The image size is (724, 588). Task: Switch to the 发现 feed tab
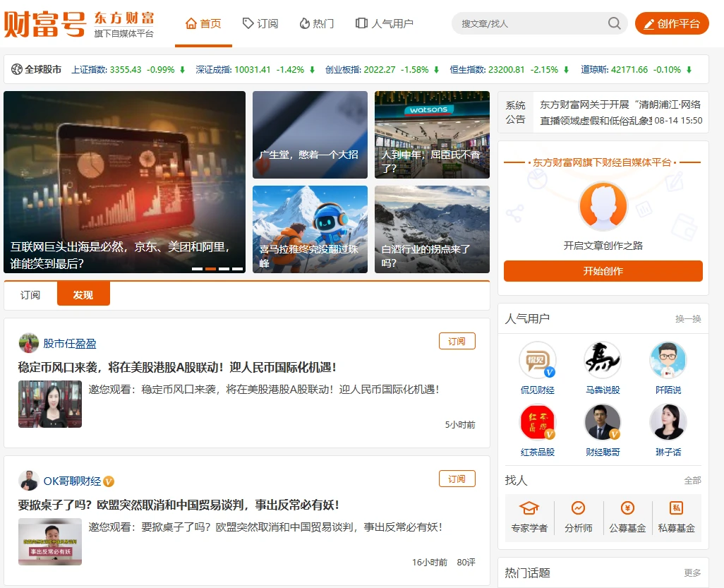(x=83, y=294)
